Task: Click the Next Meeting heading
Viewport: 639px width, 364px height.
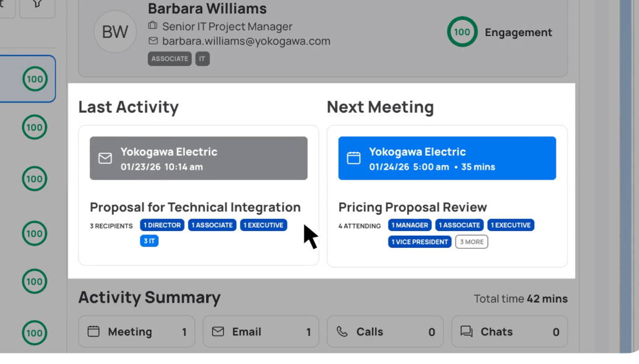Action: [x=380, y=107]
